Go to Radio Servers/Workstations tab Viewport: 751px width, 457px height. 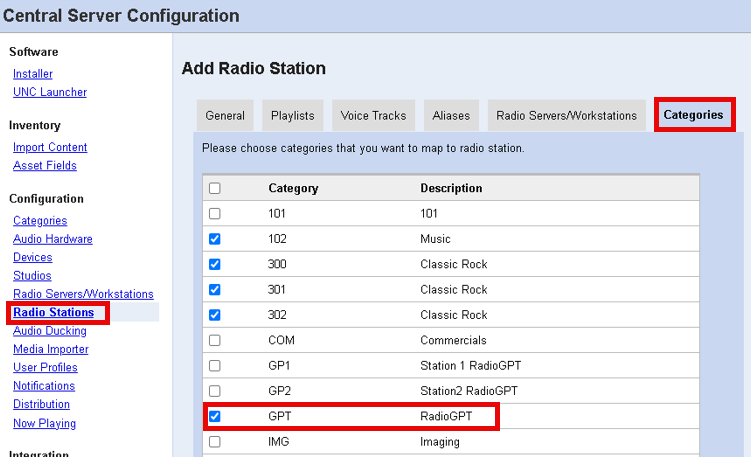coord(566,116)
